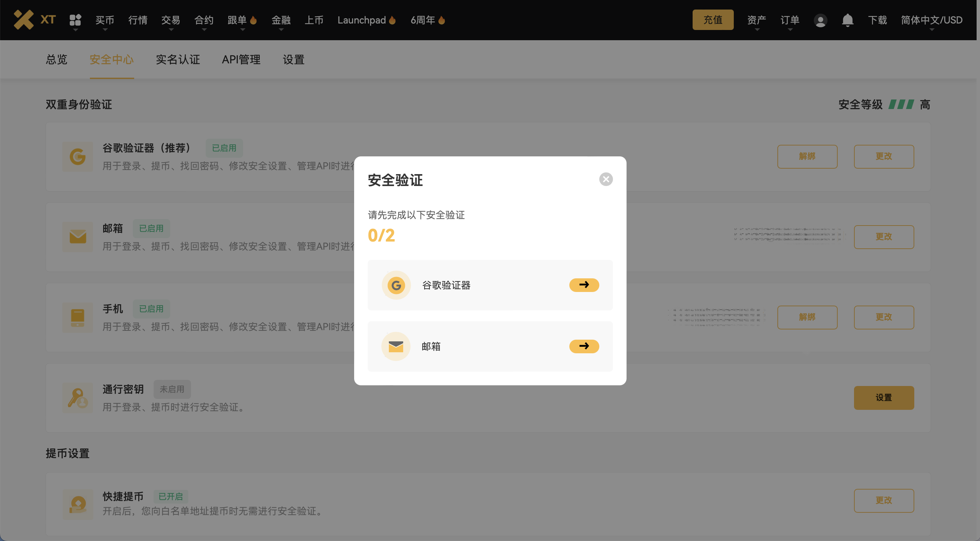Screen dimensions: 980x541
Task: Switch to the API管理 tab
Action: tap(241, 59)
